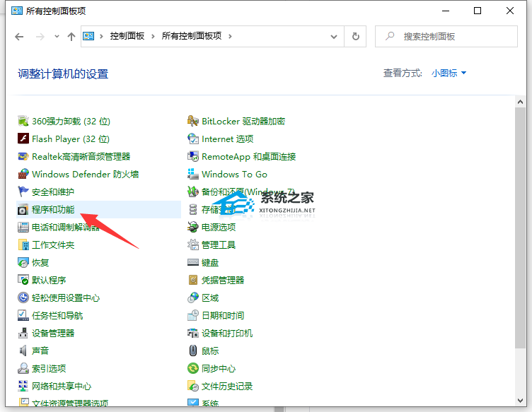Expand the chevron after 所有控制面板项 in path
This screenshot has width=532, height=412.
(x=231, y=36)
